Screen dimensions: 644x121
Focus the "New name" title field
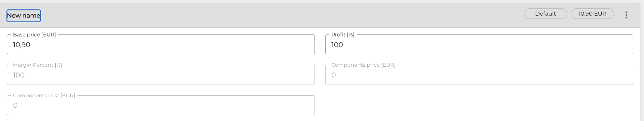pyautogui.click(x=23, y=16)
